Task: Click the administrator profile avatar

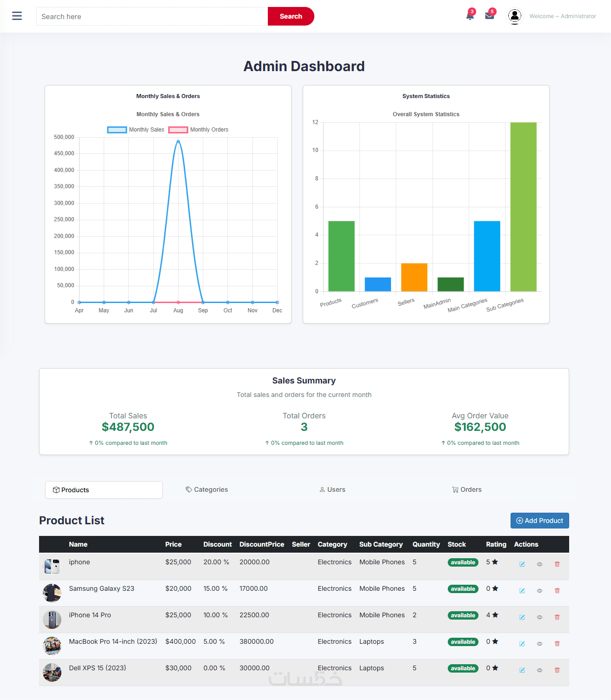Action: click(515, 16)
